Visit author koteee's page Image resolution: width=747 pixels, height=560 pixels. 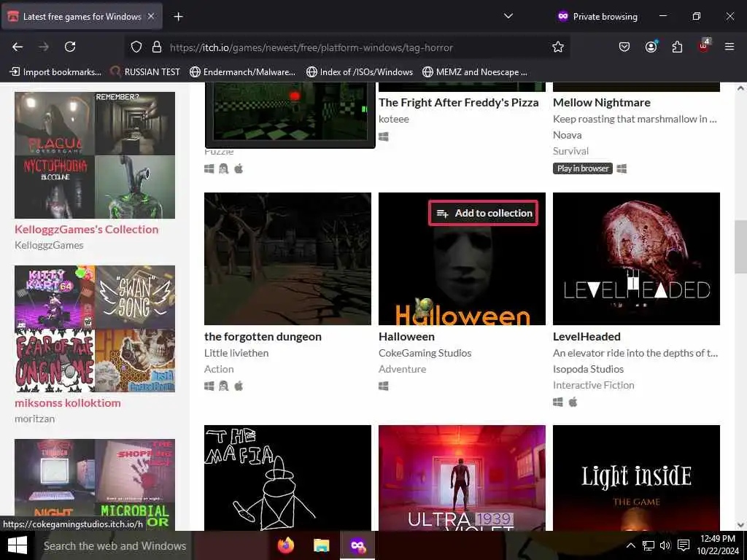coord(393,119)
